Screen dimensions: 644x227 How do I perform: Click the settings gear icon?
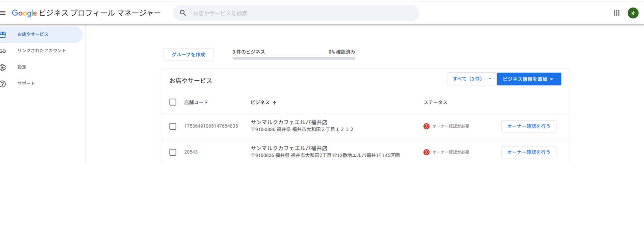pos(3,67)
